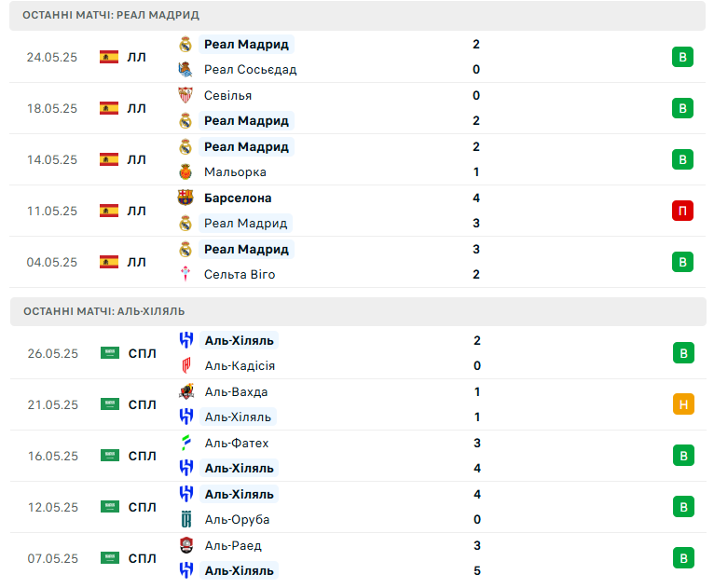The width and height of the screenshot is (714, 588).
Task: Click the Останні матчі: Аль-Хіляль header
Action: 358,311
